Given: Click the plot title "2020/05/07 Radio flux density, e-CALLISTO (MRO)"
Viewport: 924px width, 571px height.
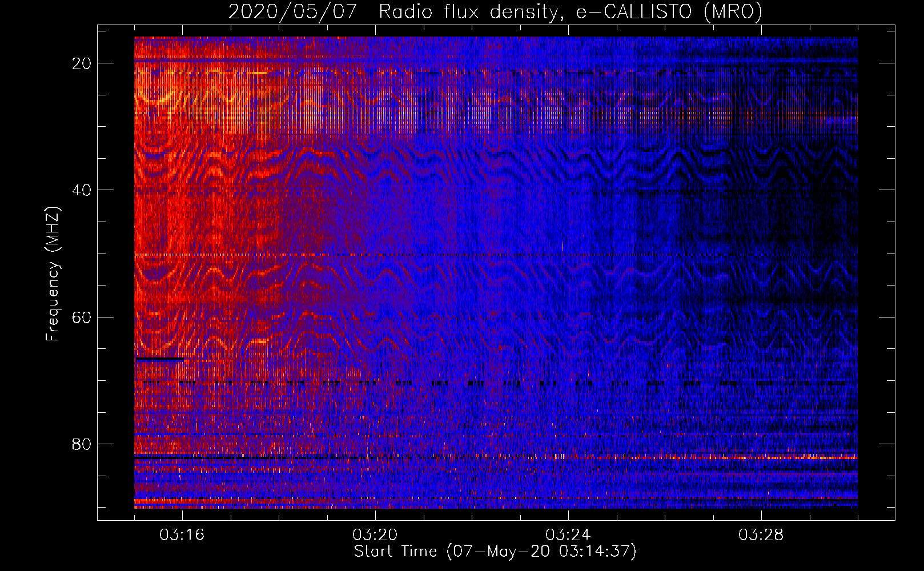Looking at the screenshot, I should [495, 11].
